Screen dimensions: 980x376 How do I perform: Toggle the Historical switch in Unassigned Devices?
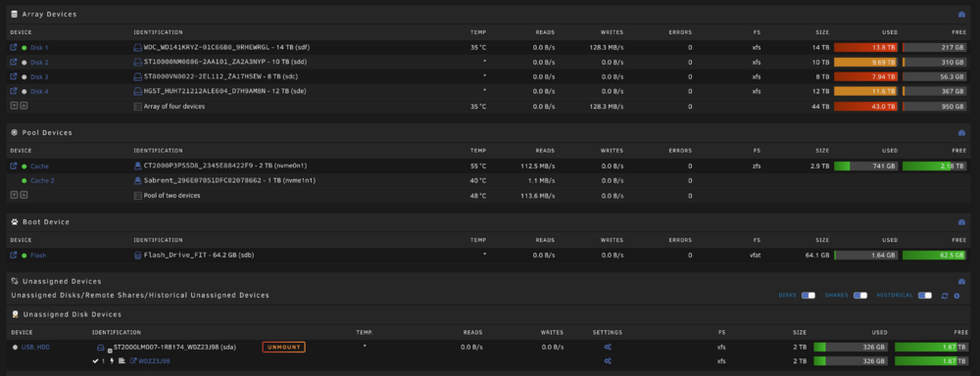925,296
